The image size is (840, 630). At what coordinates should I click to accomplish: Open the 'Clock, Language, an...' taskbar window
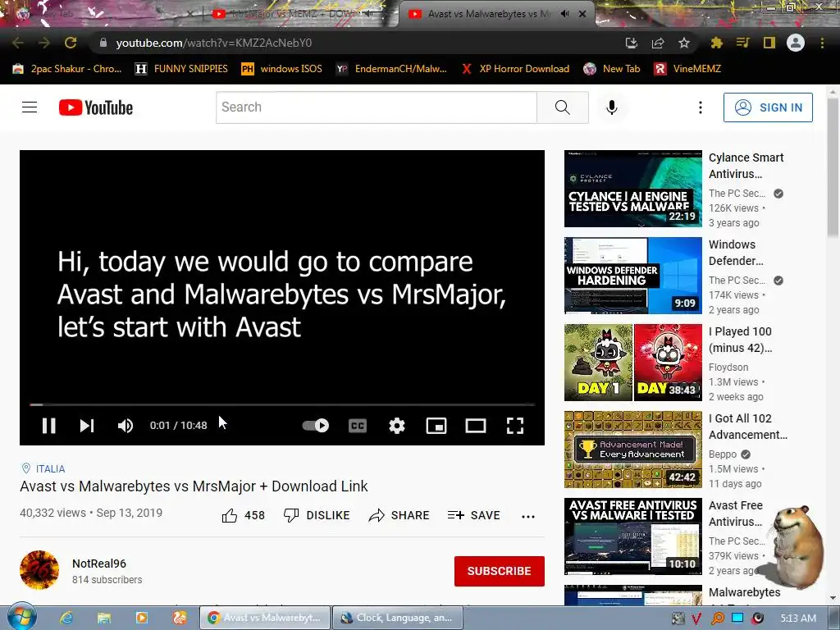(398, 618)
